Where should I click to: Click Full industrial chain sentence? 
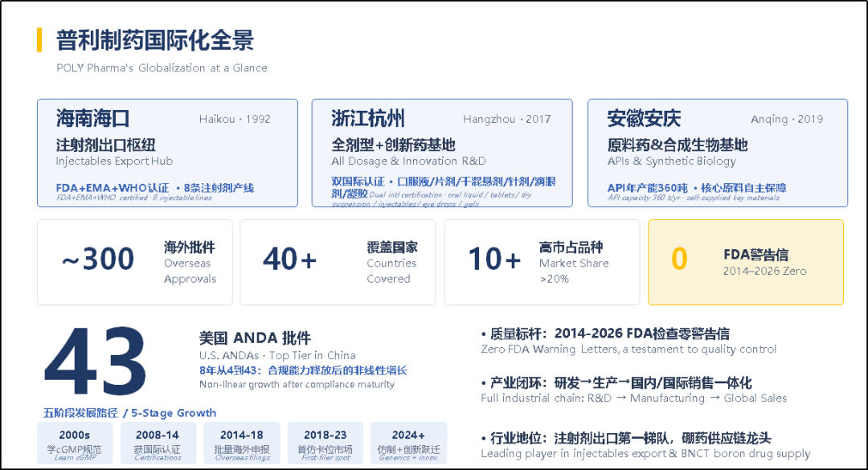tap(634, 398)
